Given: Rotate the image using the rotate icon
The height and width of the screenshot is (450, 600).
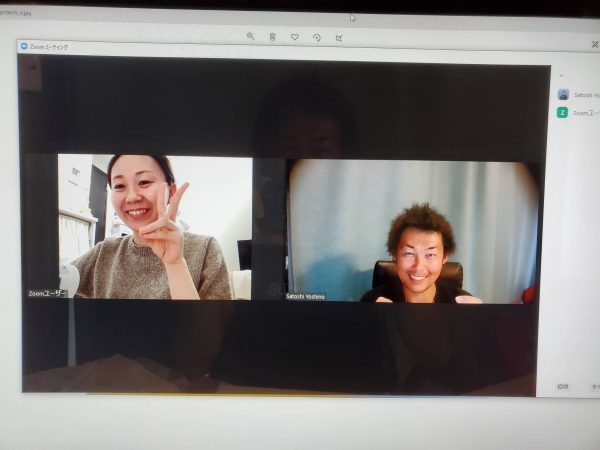Looking at the screenshot, I should [316, 37].
